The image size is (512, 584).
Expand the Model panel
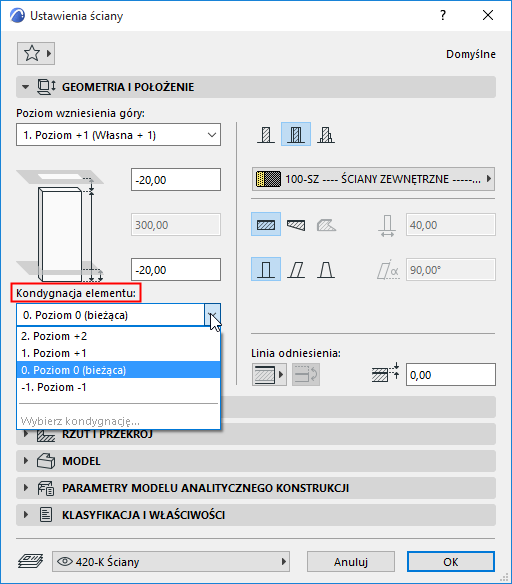click(26, 461)
